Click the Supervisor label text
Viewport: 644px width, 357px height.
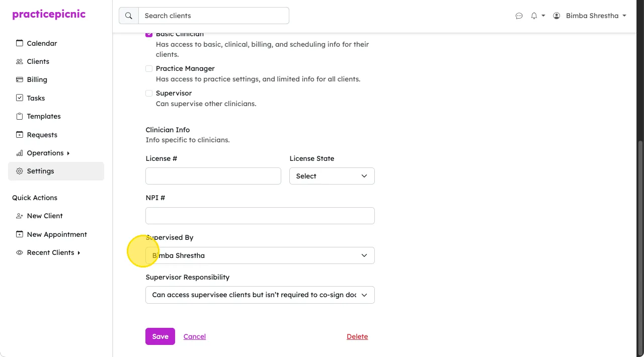pyautogui.click(x=174, y=93)
